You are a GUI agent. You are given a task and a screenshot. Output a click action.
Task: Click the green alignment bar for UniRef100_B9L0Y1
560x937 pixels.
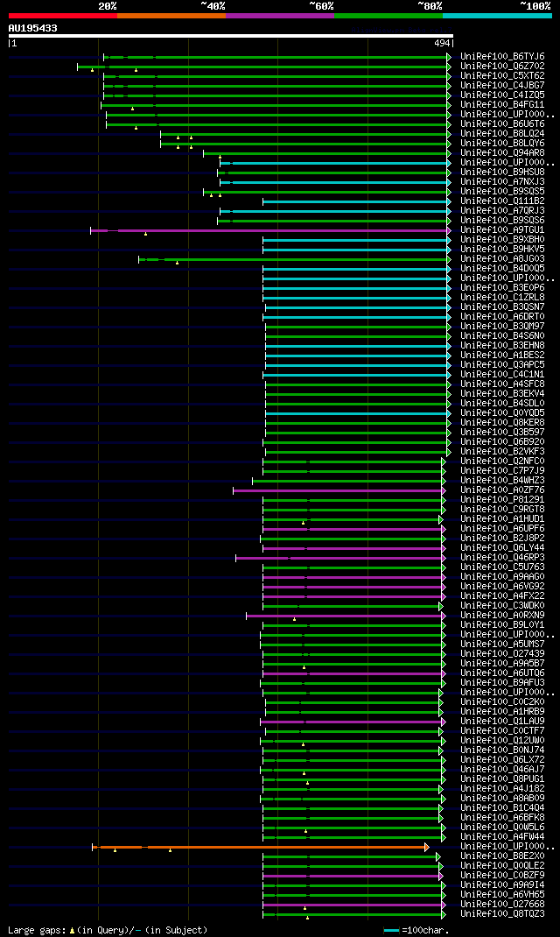click(x=353, y=625)
